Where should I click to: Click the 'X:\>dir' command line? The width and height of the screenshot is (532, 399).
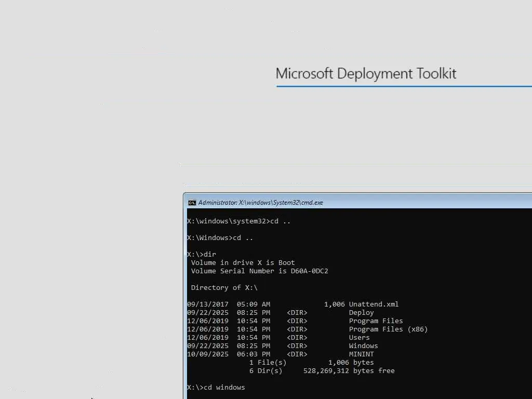coord(202,255)
